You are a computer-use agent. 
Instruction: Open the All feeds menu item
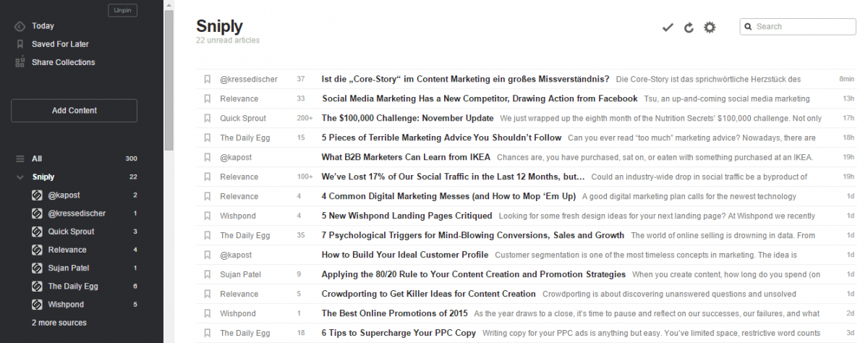coord(37,158)
